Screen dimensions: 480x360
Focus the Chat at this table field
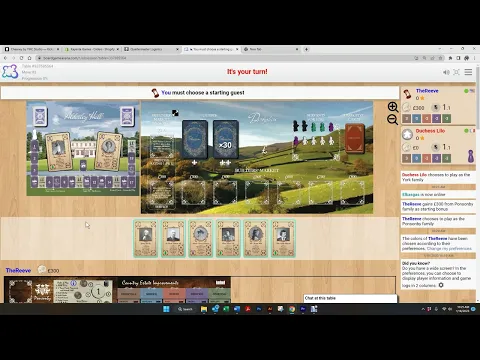tap(350, 298)
